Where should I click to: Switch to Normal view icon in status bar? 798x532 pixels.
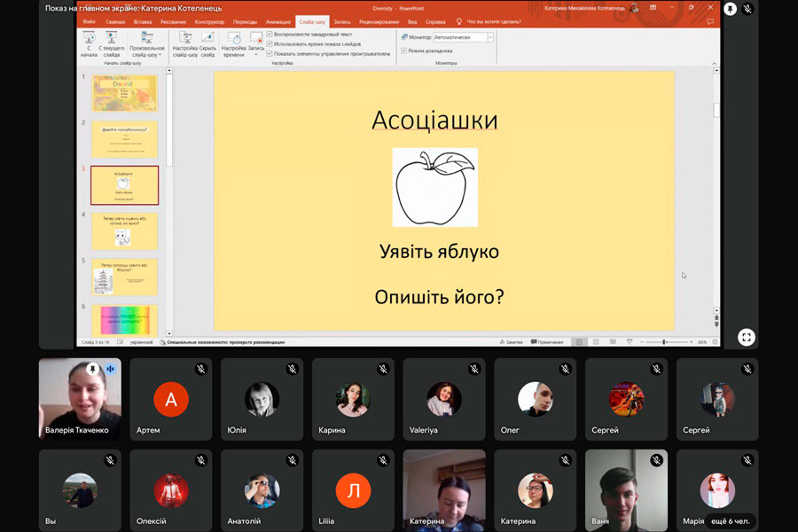point(579,342)
